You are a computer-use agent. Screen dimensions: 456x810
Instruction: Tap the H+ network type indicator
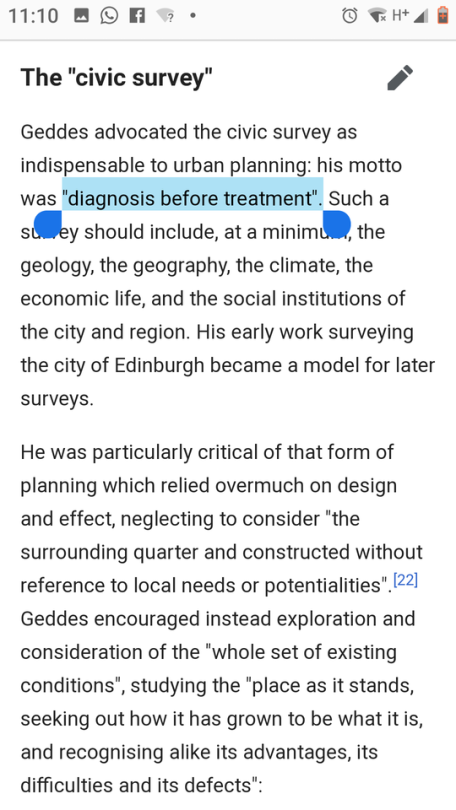pyautogui.click(x=400, y=15)
